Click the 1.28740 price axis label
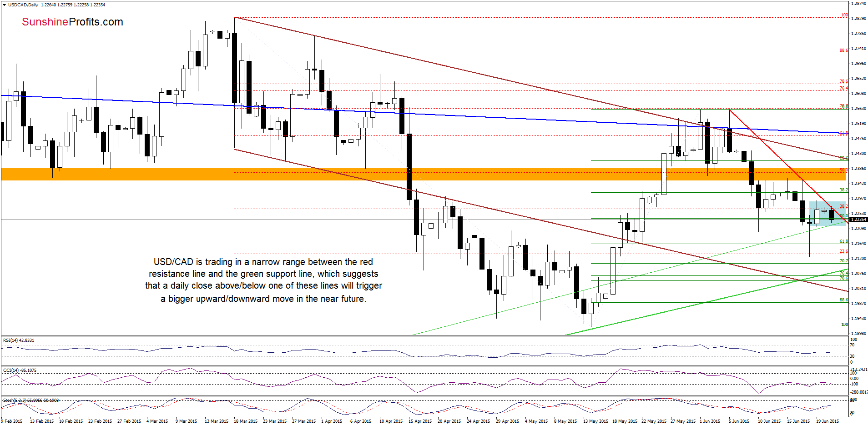The width and height of the screenshot is (868, 425). [858, 3]
